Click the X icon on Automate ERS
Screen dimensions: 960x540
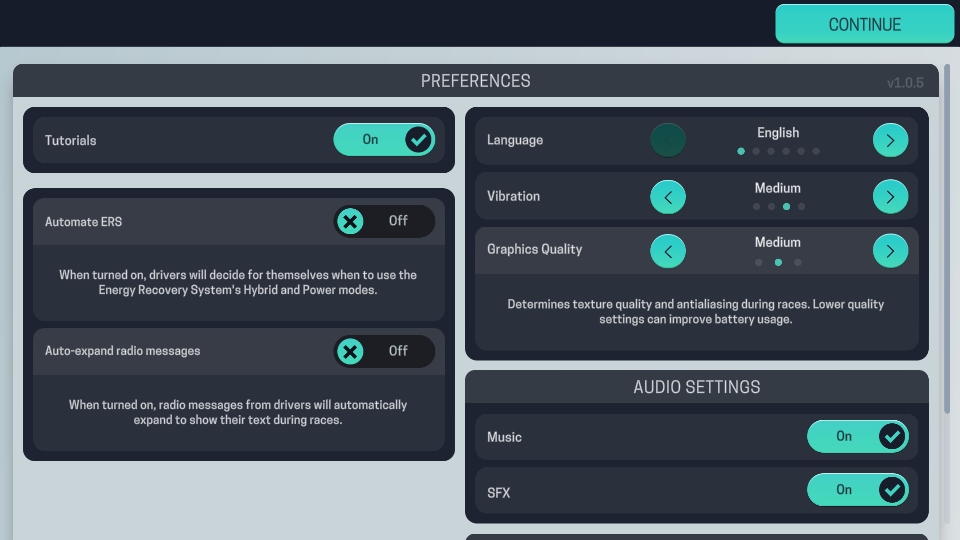pos(350,221)
